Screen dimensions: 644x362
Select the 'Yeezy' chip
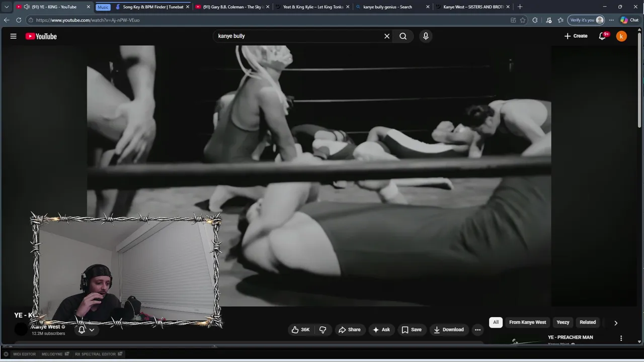[x=562, y=322]
